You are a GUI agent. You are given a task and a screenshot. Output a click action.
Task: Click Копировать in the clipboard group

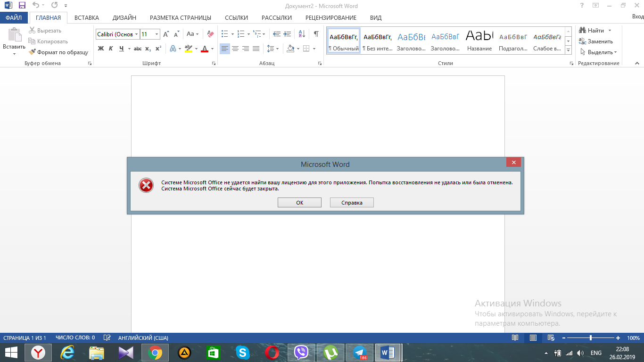[x=48, y=41]
